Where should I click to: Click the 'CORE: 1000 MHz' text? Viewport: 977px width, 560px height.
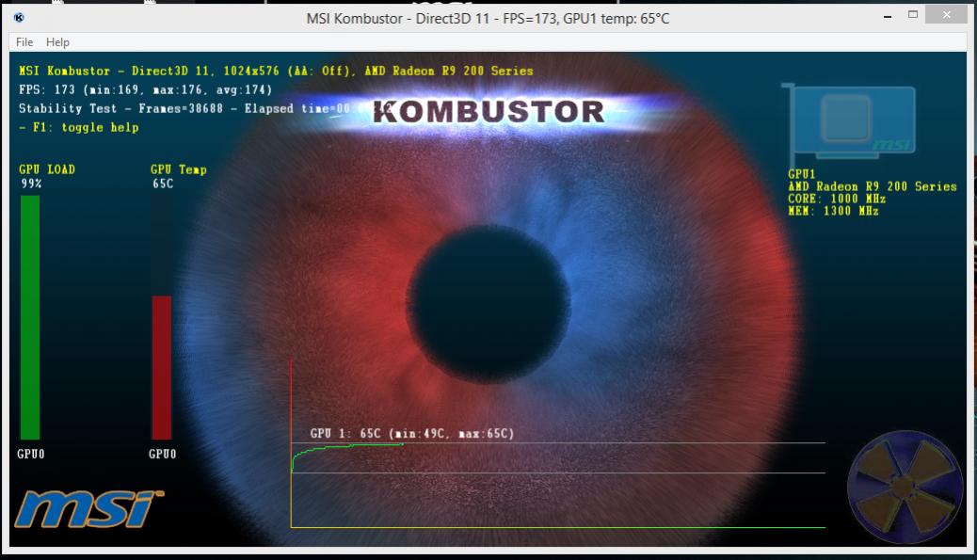pos(837,199)
